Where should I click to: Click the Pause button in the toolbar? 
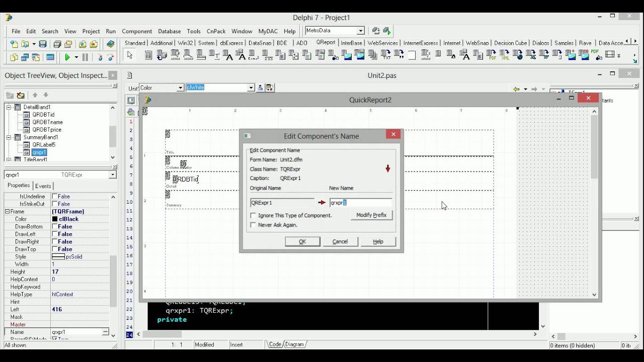click(85, 57)
